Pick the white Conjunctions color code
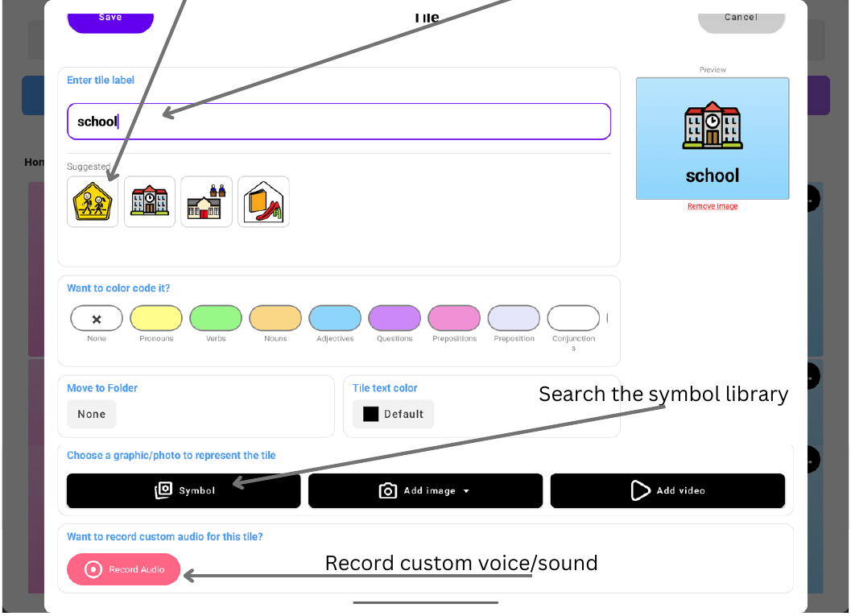This screenshot has width=851, height=616. coord(574,318)
